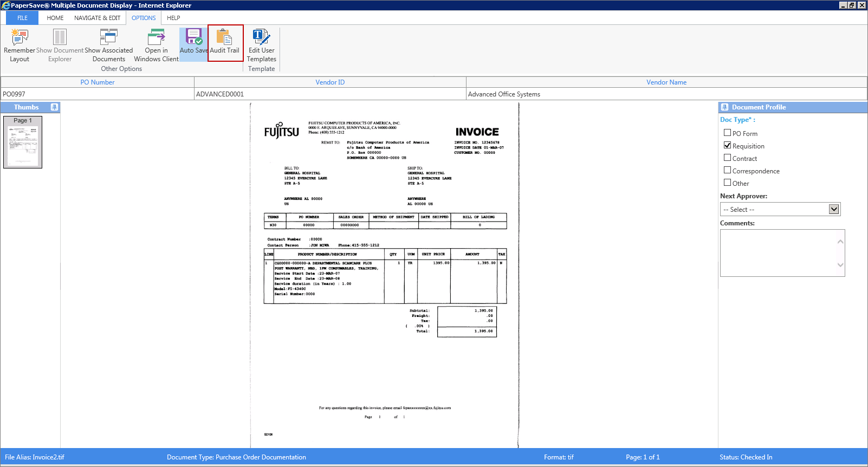
Task: Click the Advanced Office Systems cell
Action: tap(666, 94)
